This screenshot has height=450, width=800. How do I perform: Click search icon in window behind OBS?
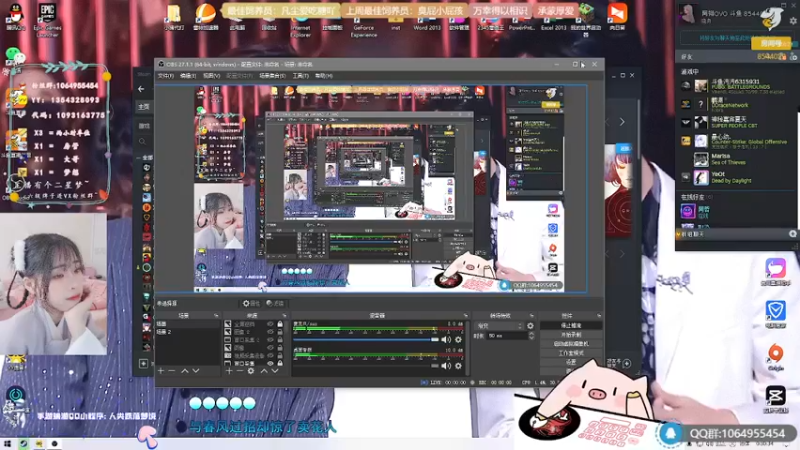(x=142, y=141)
